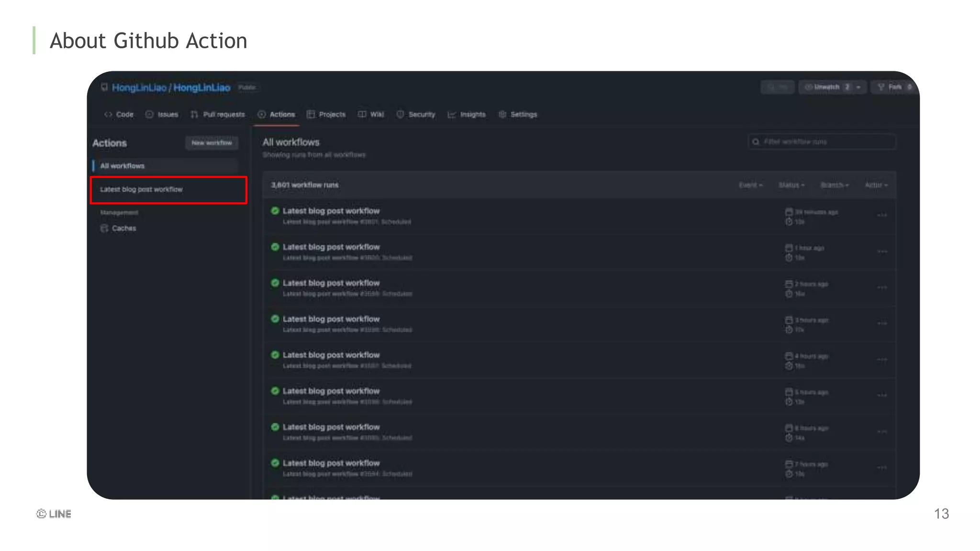Click the HongLinLiao owner link
This screenshot has height=551, width=980.
point(139,88)
